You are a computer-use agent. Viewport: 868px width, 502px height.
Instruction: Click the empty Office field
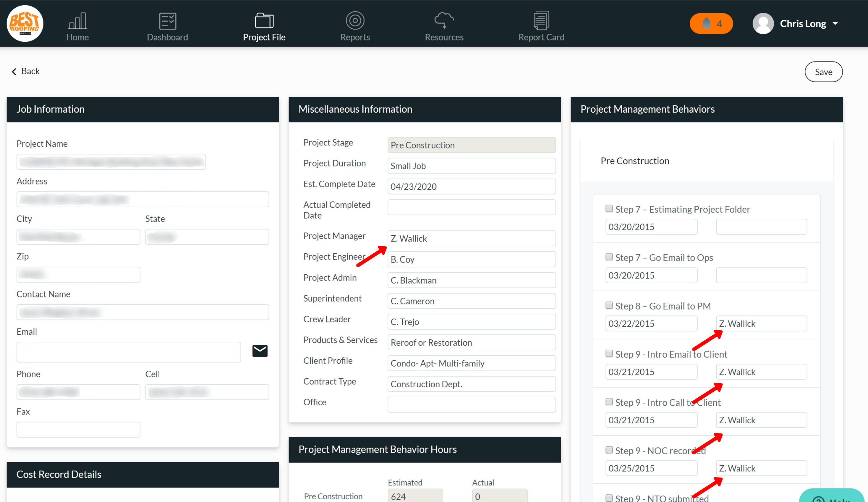[472, 404]
